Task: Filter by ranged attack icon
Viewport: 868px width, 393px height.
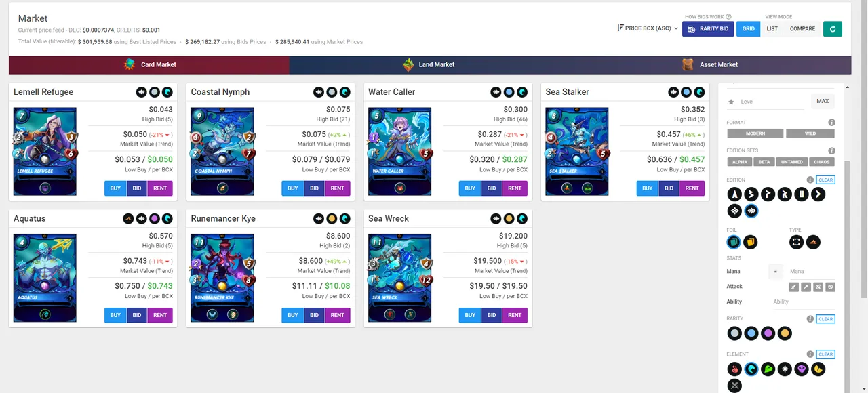Action: tap(818, 287)
